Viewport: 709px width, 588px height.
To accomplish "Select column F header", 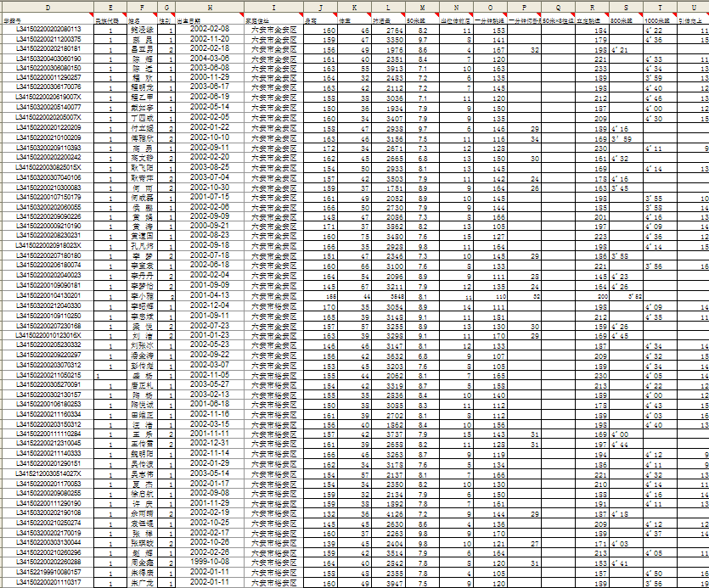I will coord(143,8).
